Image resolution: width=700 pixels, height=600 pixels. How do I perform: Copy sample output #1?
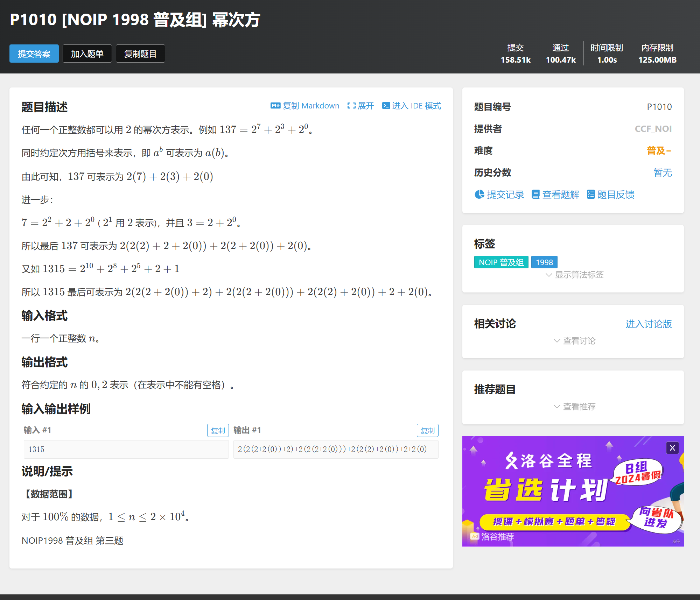click(427, 430)
